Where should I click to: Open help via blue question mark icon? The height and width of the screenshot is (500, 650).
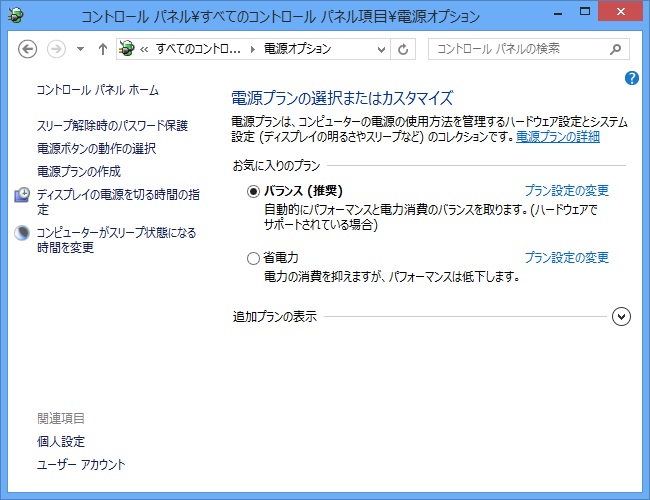point(631,78)
